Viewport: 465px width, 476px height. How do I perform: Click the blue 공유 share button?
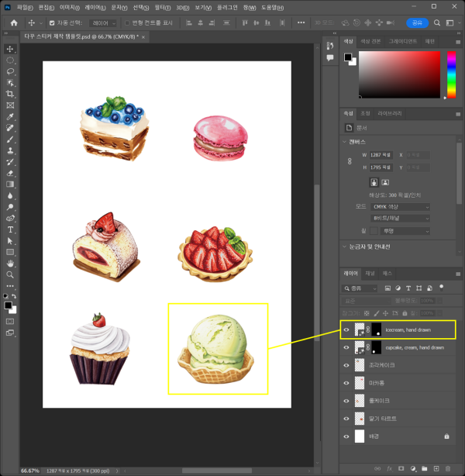[x=418, y=22]
